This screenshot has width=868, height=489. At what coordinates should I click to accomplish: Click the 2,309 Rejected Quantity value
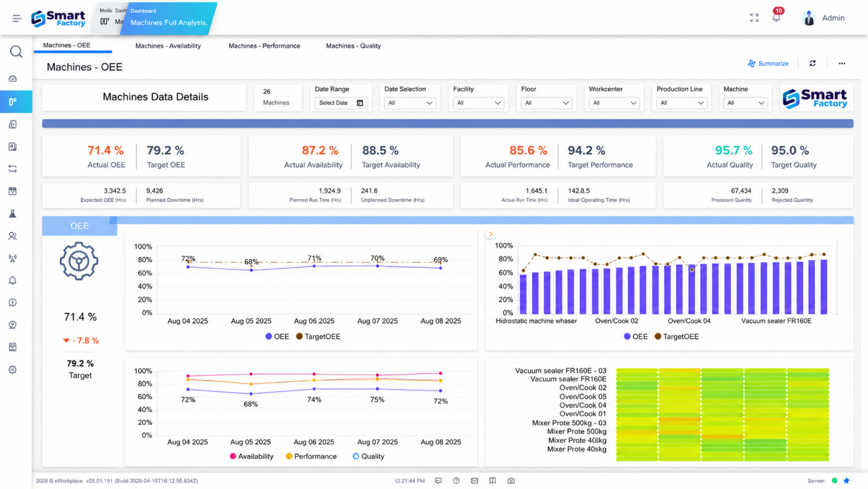pos(780,191)
